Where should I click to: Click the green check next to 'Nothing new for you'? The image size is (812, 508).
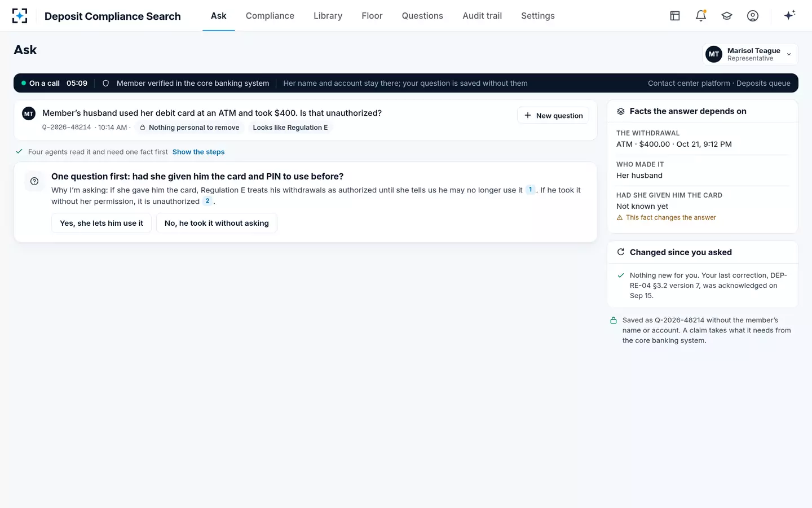pyautogui.click(x=621, y=276)
